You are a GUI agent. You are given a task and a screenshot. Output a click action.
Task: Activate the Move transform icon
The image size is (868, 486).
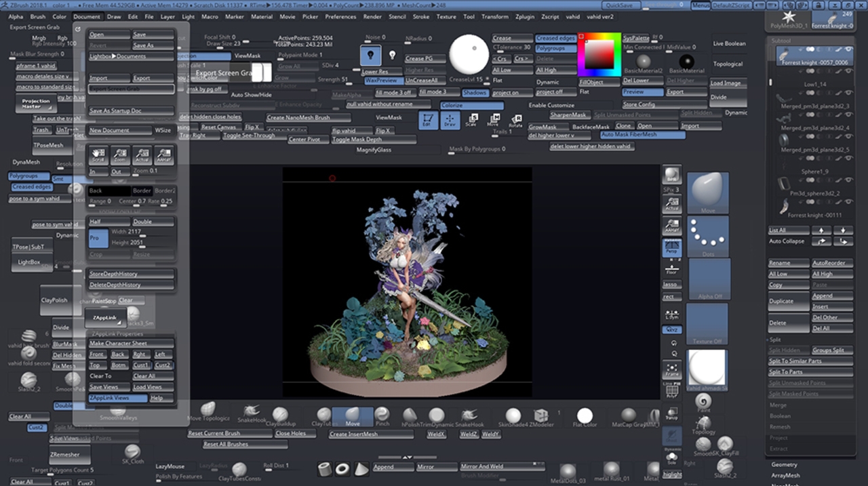click(493, 121)
